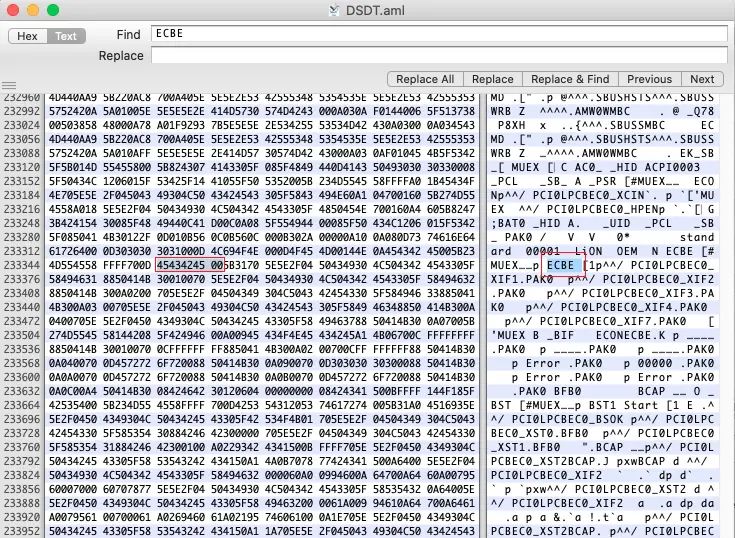
Task: Click the empty Replace field
Action: pyautogui.click(x=439, y=55)
